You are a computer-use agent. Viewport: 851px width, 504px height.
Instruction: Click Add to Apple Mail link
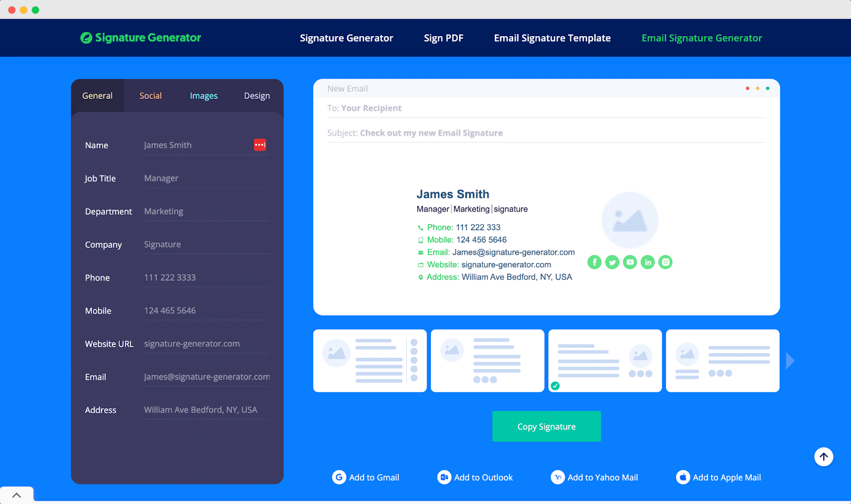point(719,477)
